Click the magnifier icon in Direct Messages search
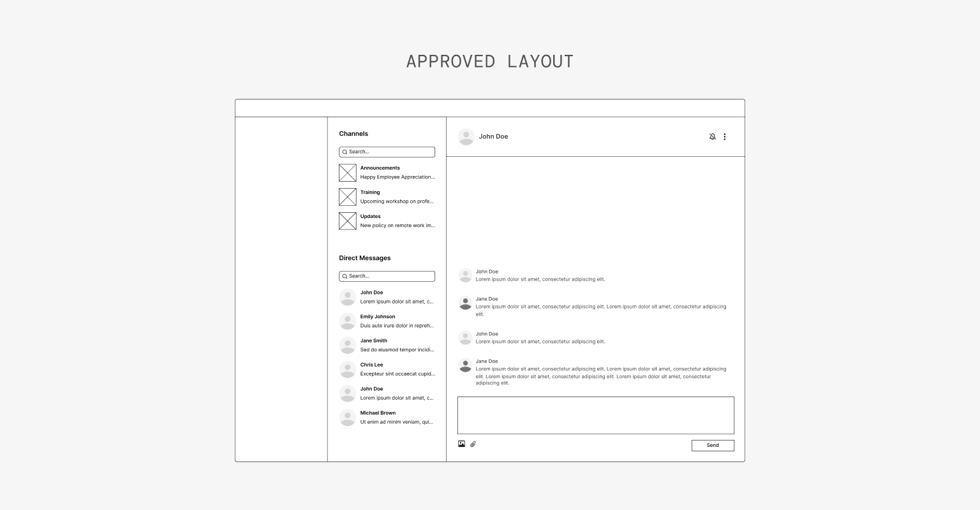Image resolution: width=980 pixels, height=510 pixels. pyautogui.click(x=345, y=277)
